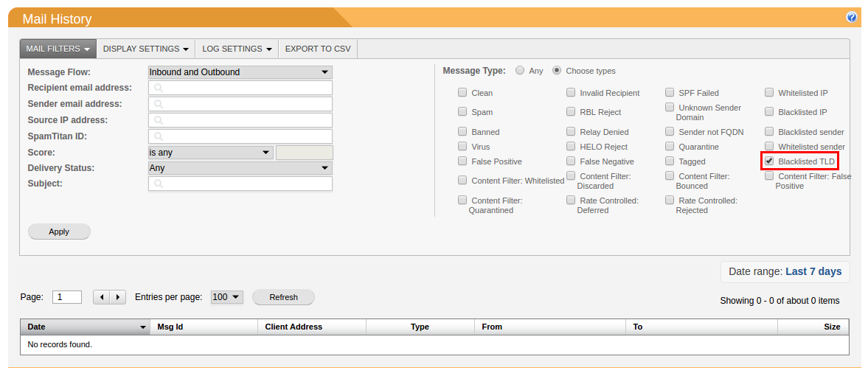
Task: Tick the Quarantine checkbox
Action: [670, 147]
